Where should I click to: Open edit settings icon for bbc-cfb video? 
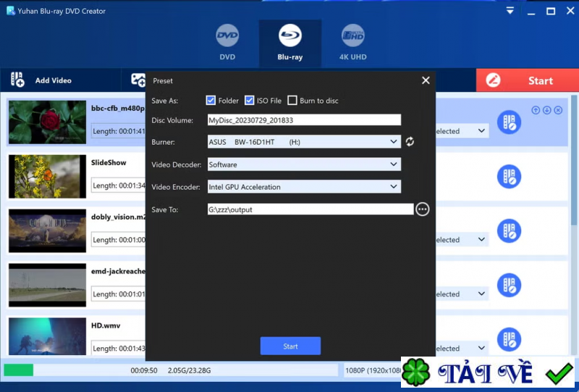[x=509, y=122]
